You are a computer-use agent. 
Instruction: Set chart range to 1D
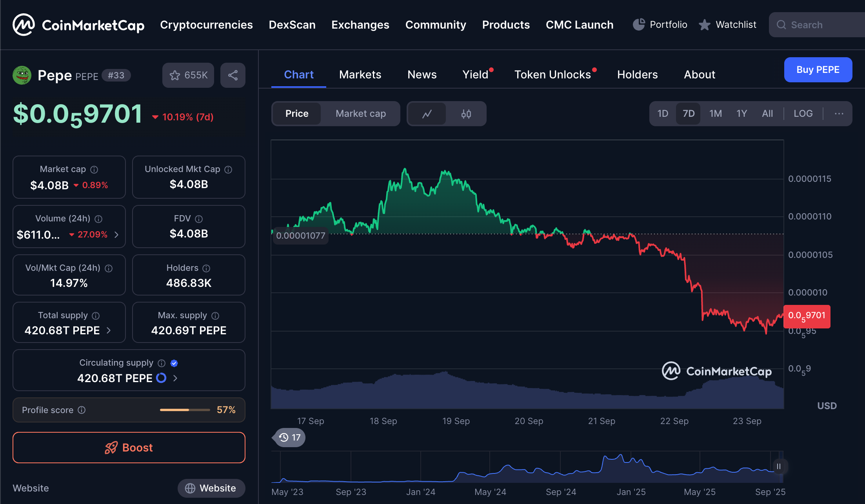[663, 114]
